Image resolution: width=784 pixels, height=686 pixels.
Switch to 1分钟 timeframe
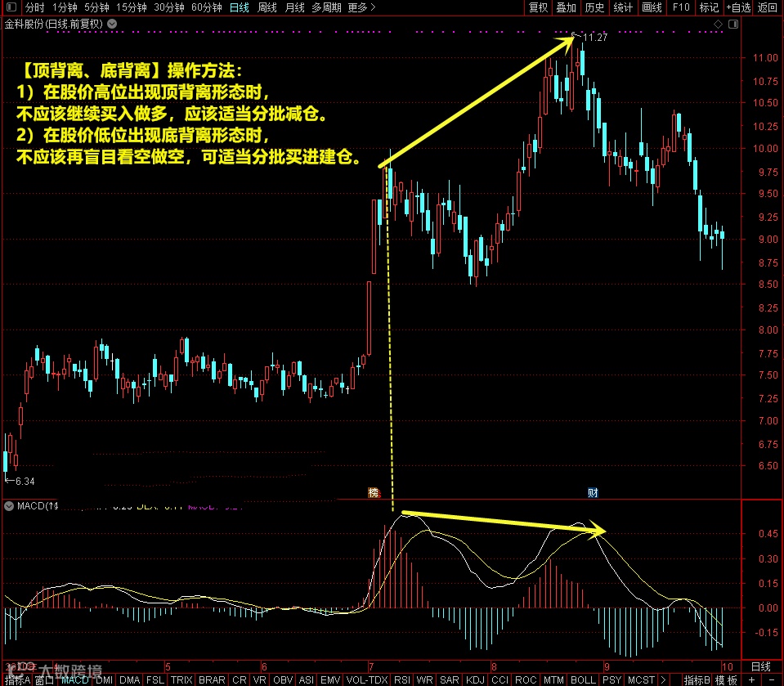tap(65, 7)
